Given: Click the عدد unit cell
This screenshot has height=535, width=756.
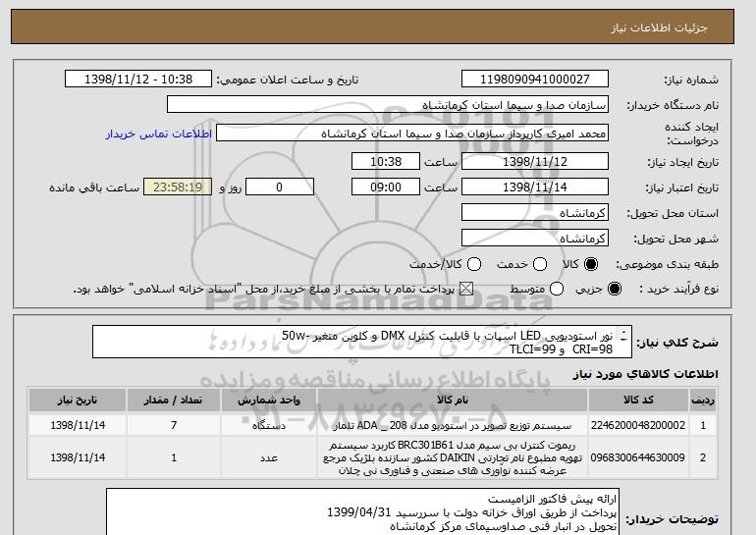Looking at the screenshot, I should point(269,457).
